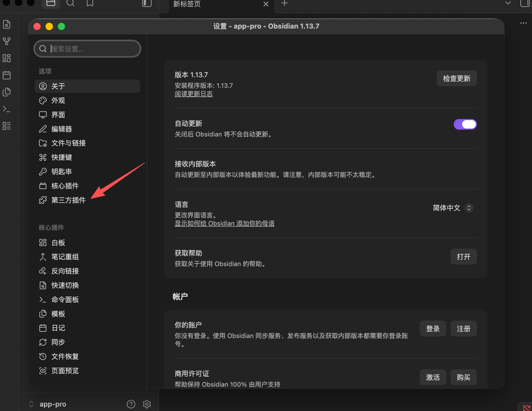532x411 pixels.
Task: Open 同步 plugin settings
Action: pos(87,342)
